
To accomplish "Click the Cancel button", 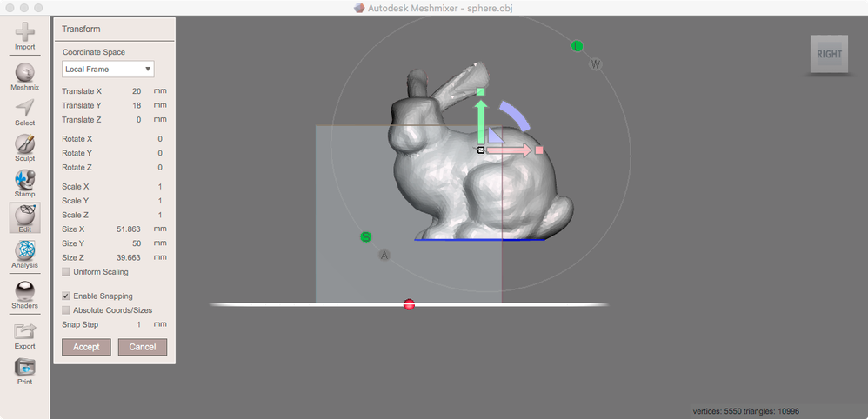I will (143, 347).
